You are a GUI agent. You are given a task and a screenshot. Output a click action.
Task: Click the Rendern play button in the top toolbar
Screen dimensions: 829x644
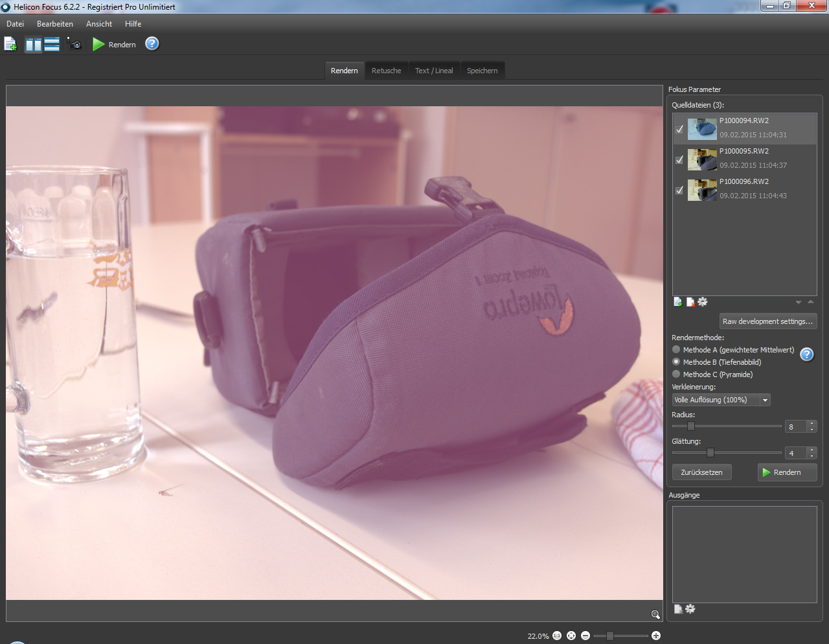114,44
